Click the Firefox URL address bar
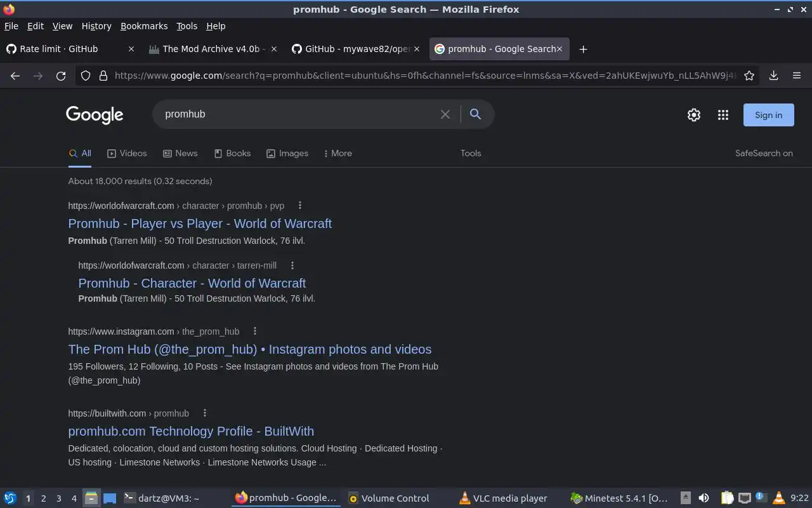812x508 pixels. (425, 76)
